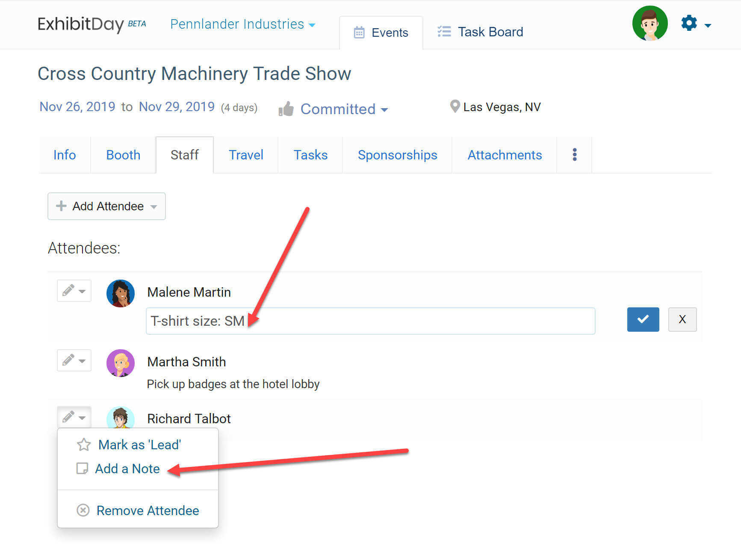Click Martha Smith's avatar picture
Screen dimensions: 741x560
tap(121, 363)
